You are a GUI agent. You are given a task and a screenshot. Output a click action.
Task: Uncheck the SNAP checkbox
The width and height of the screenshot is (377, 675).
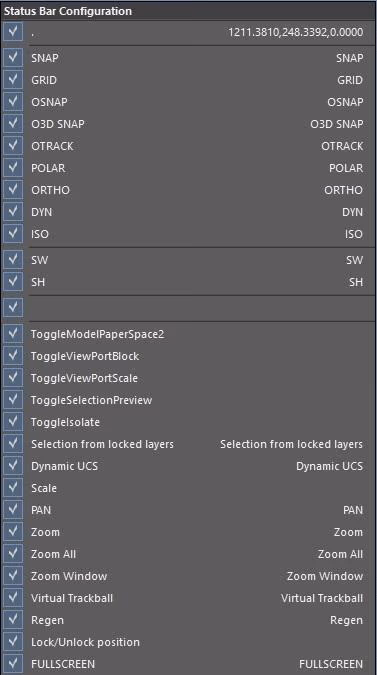pyautogui.click(x=12, y=57)
